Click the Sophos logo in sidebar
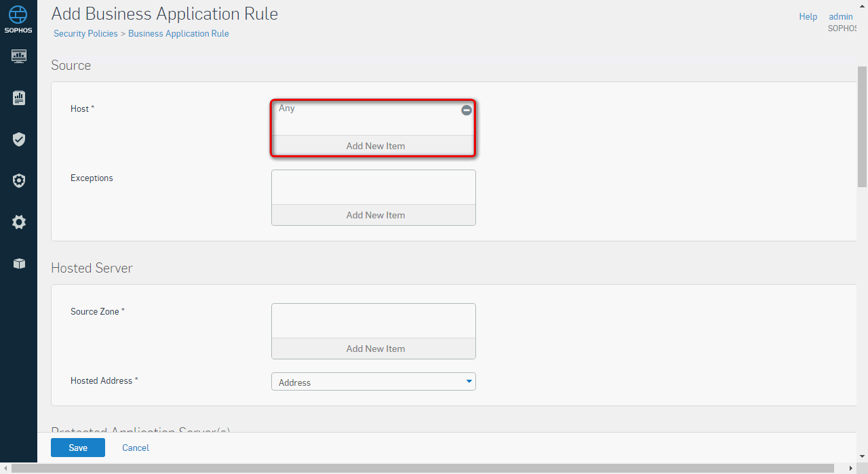 pyautogui.click(x=18, y=18)
